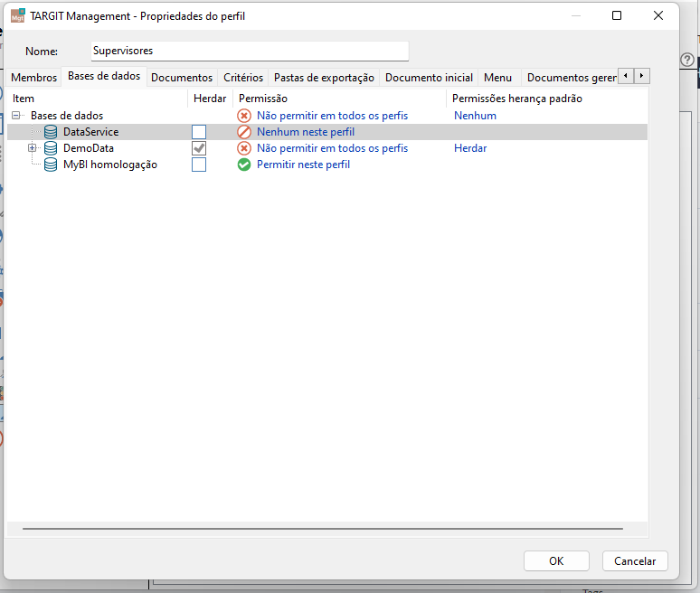This screenshot has height=593, width=700.
Task: Collapse the Bases de dados tree node
Action: tap(16, 116)
